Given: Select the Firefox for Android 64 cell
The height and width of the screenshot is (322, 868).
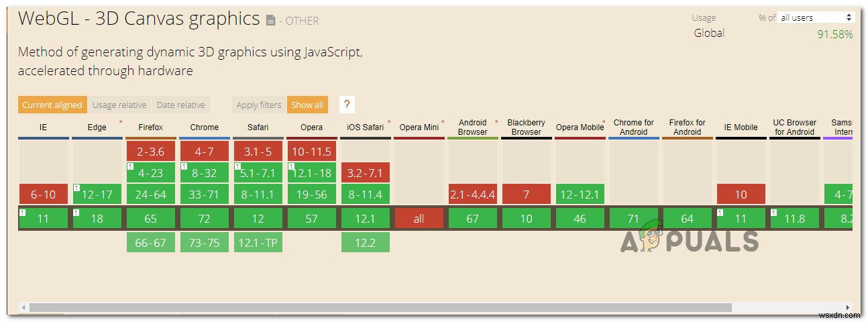Looking at the screenshot, I should click(x=688, y=219).
